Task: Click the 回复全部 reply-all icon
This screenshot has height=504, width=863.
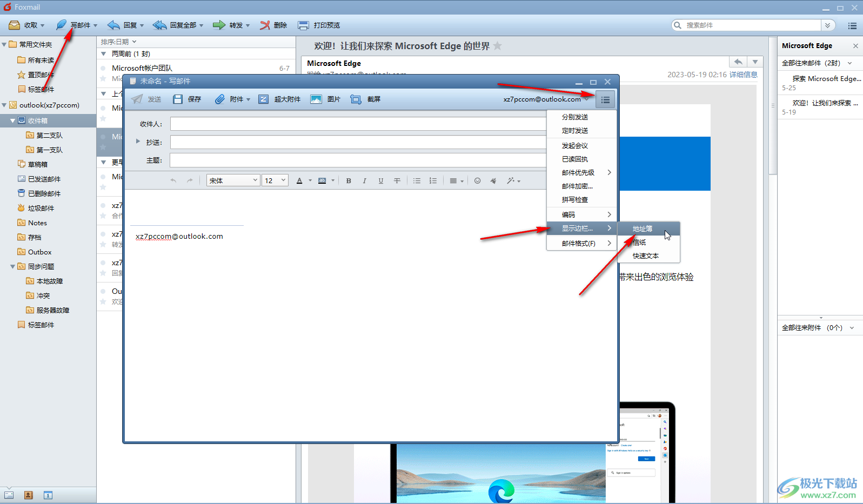Action: [159, 25]
